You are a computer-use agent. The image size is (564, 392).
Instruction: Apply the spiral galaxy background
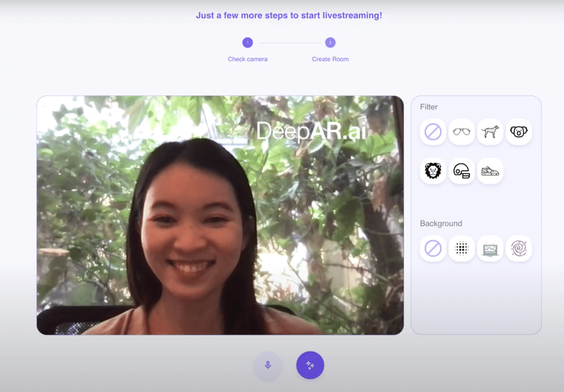pyautogui.click(x=519, y=249)
